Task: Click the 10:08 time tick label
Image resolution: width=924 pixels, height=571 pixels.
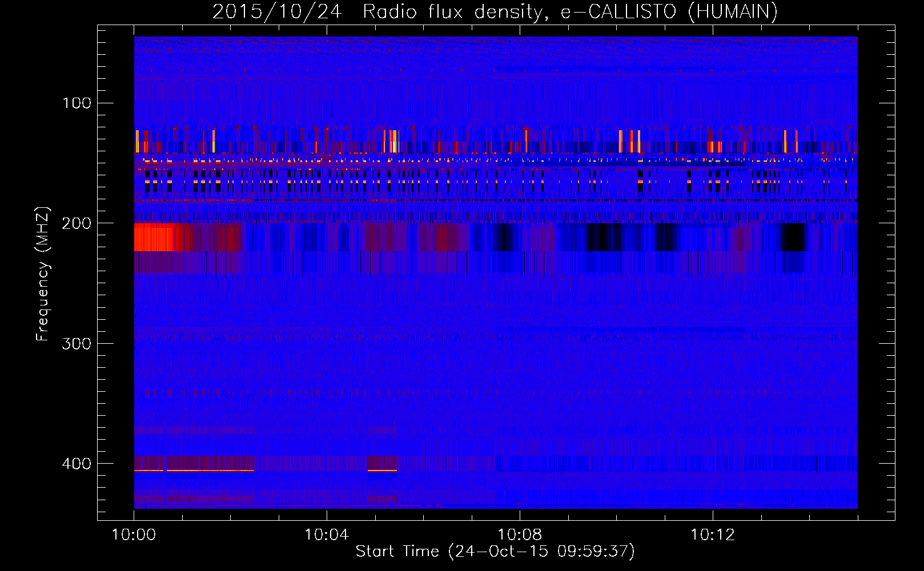Action: pyautogui.click(x=520, y=535)
